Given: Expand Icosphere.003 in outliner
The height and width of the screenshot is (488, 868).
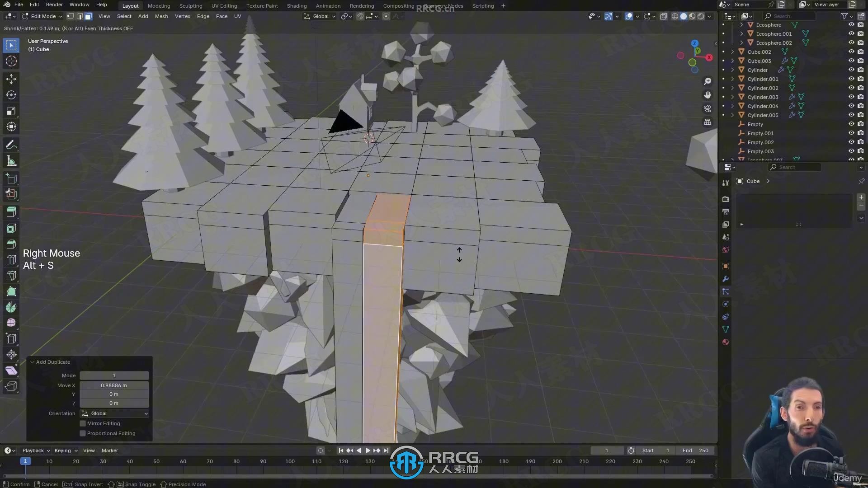Looking at the screenshot, I should point(733,159).
